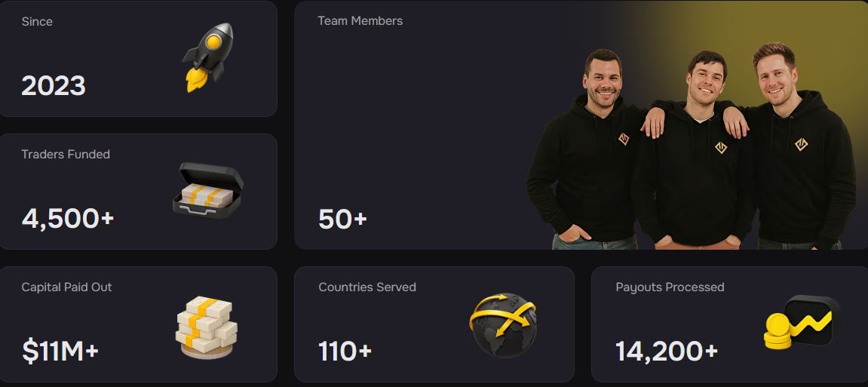Click the logo on the middle man's hoodie

tap(721, 147)
